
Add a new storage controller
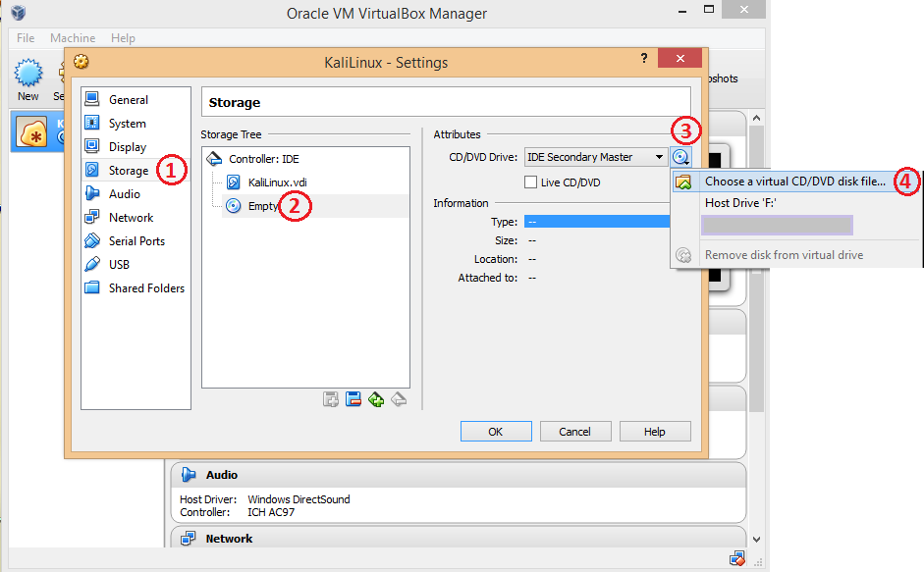(x=376, y=398)
